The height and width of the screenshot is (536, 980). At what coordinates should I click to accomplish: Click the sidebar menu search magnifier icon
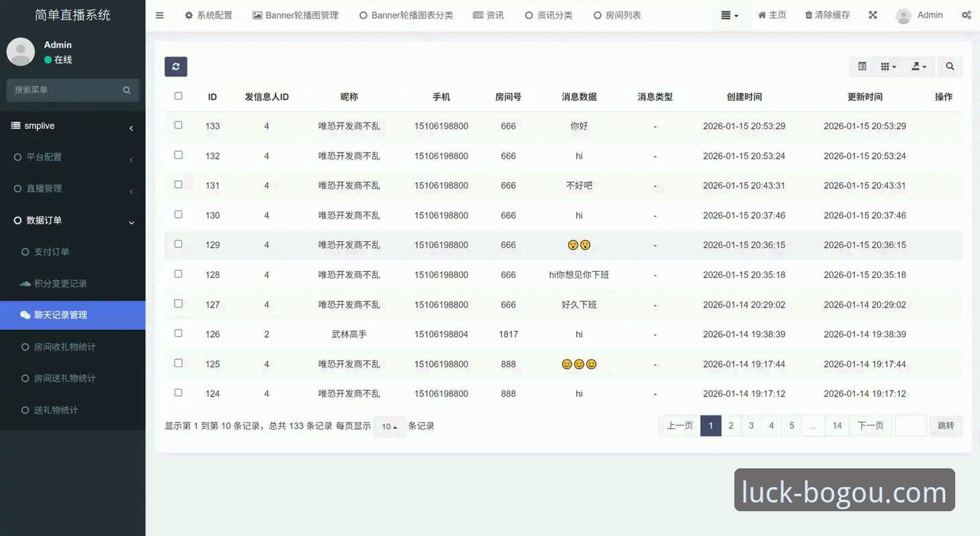pos(127,90)
